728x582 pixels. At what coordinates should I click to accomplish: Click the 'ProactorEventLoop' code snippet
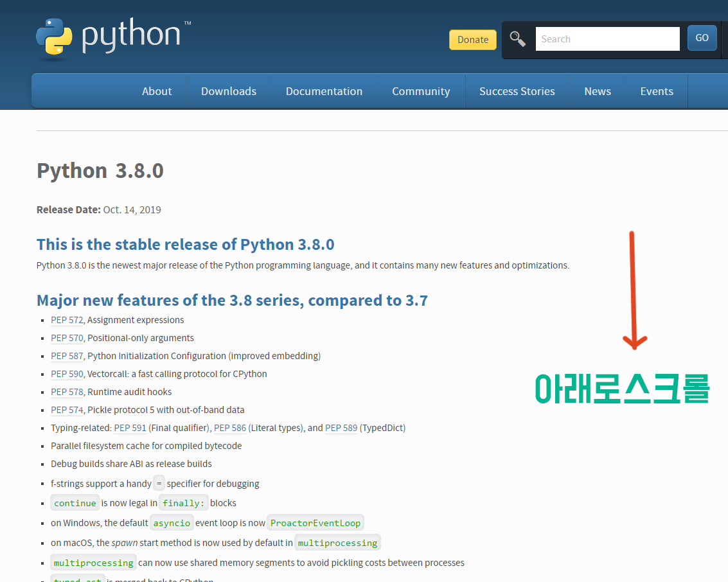coord(315,523)
